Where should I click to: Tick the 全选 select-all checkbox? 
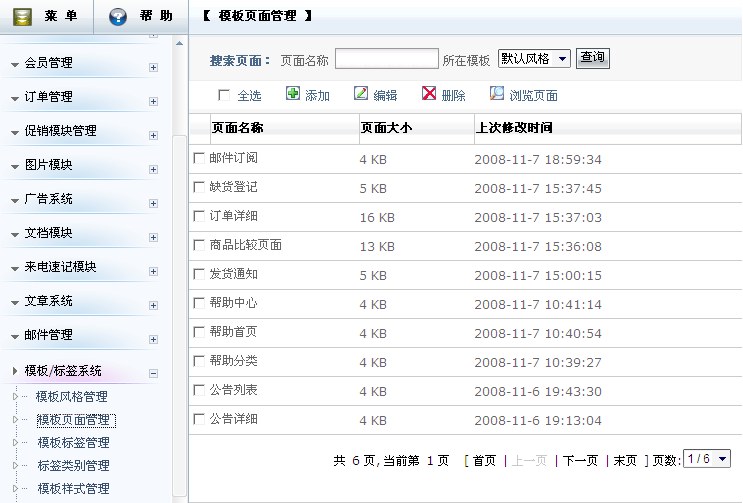(x=224, y=95)
